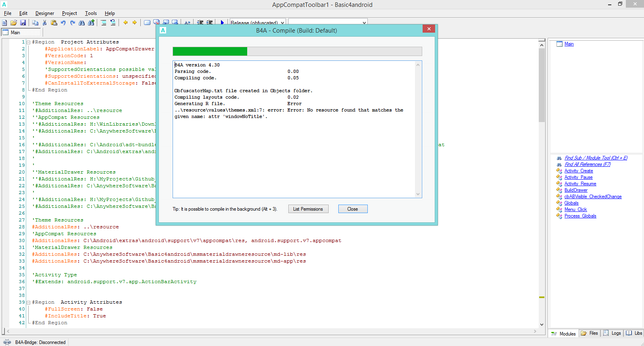Switch to the Files tab

(x=590, y=333)
